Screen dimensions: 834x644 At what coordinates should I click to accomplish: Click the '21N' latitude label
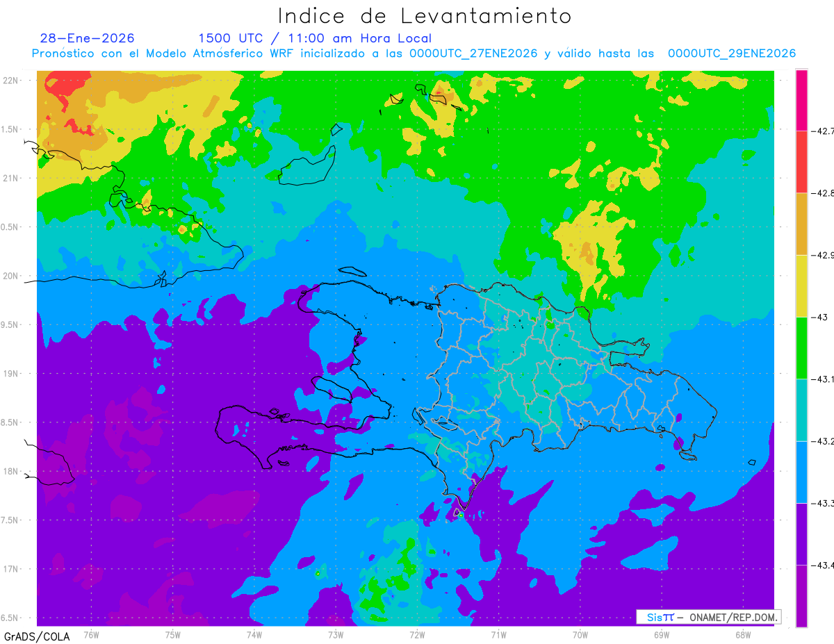pos(10,178)
